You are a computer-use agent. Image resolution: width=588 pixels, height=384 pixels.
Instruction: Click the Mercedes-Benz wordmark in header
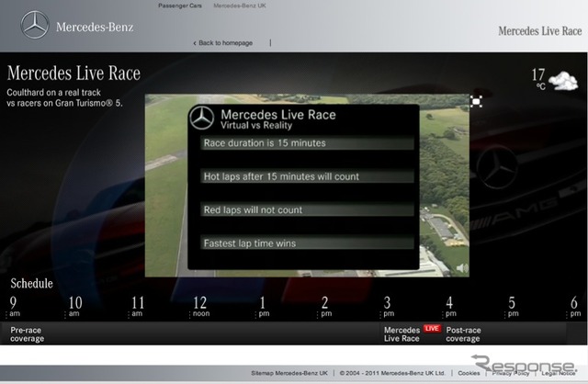(95, 27)
